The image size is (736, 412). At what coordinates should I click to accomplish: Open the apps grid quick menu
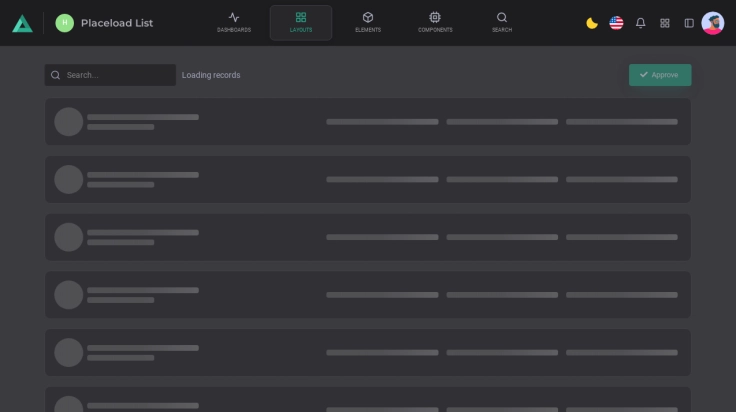(x=665, y=23)
